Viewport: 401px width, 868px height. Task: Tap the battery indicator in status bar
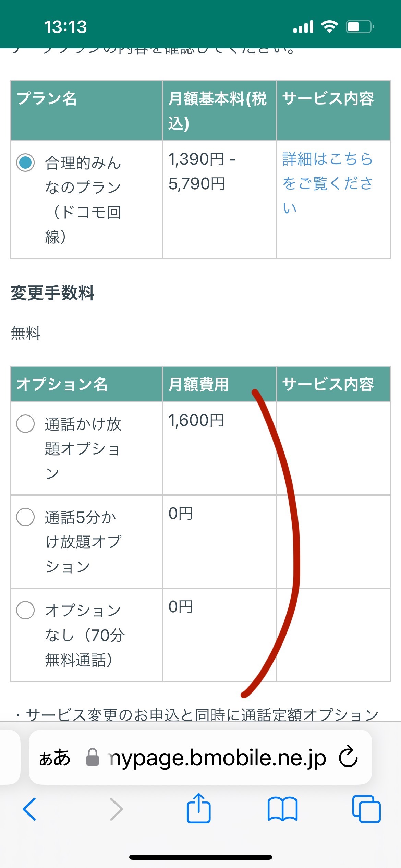click(360, 27)
